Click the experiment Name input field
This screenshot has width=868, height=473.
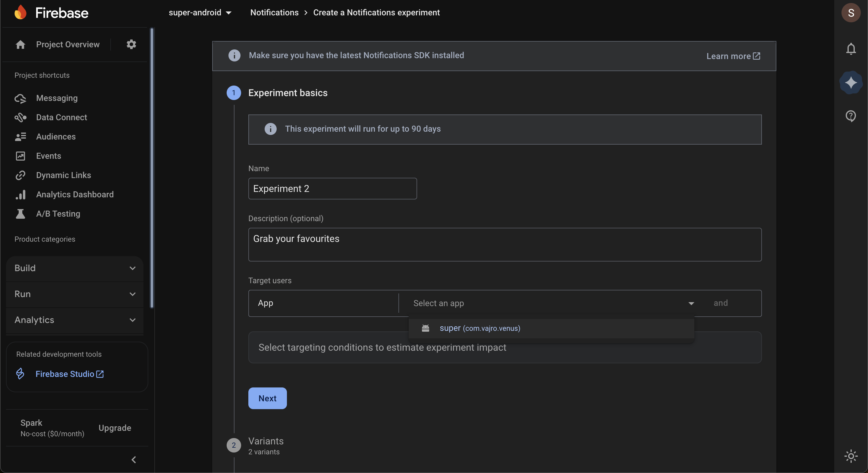tap(332, 189)
